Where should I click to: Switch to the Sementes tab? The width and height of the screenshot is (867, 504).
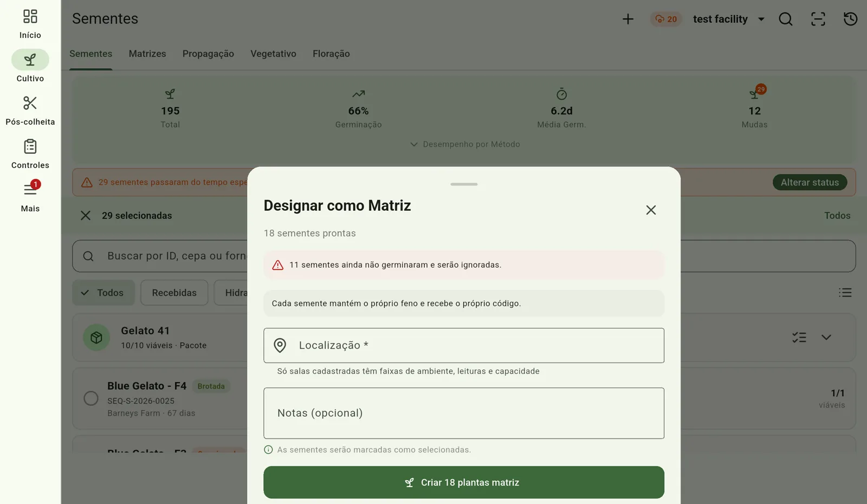[x=90, y=54]
